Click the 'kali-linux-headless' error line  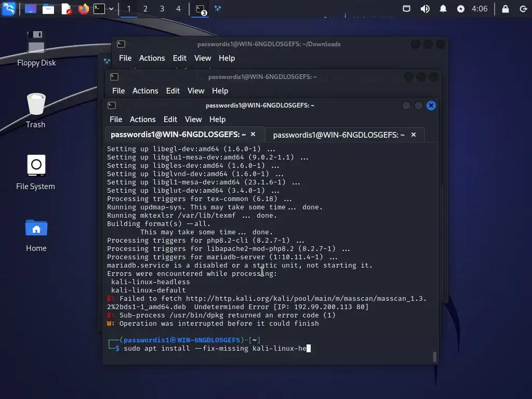pos(150,282)
